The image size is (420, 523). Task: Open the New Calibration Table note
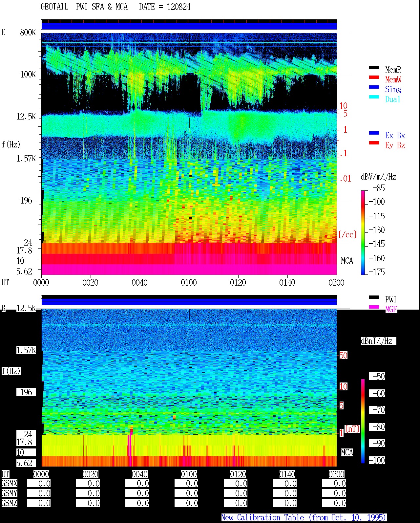tap(304, 518)
